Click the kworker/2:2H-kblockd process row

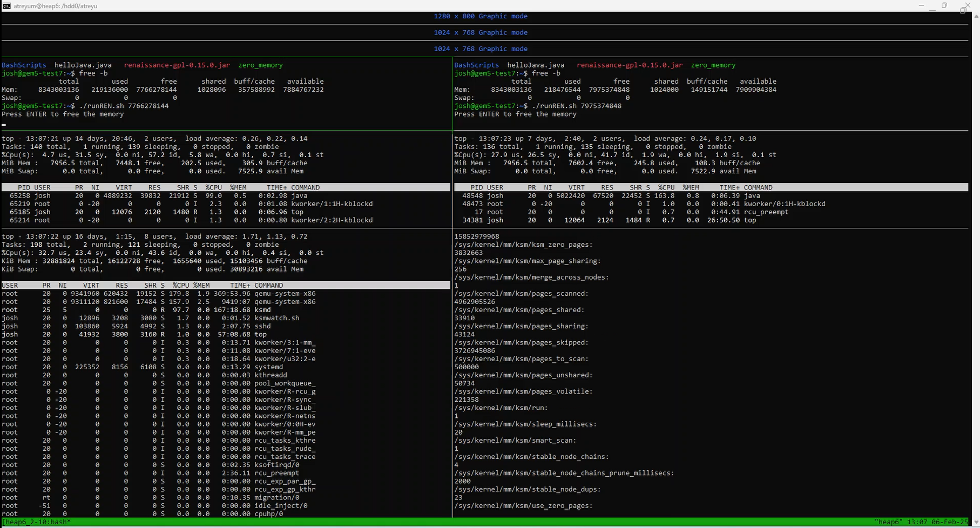(226, 220)
